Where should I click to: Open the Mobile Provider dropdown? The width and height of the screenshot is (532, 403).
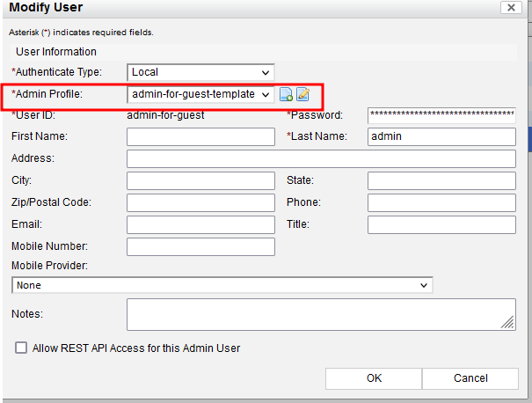coord(222,285)
